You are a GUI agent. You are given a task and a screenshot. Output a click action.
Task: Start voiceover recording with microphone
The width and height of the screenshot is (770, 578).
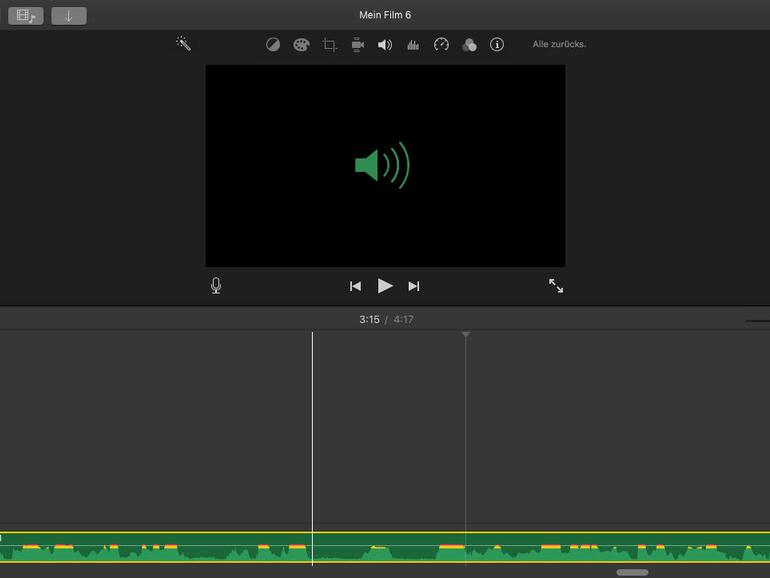[216, 285]
